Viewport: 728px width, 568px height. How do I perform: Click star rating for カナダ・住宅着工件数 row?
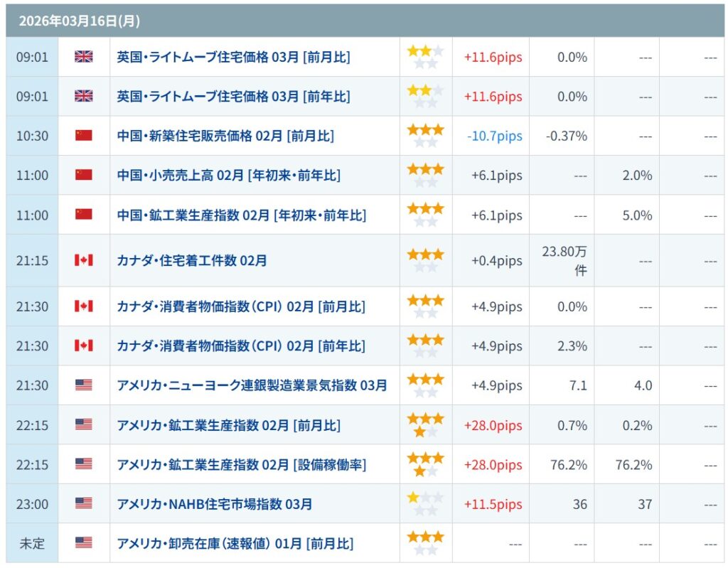click(425, 261)
